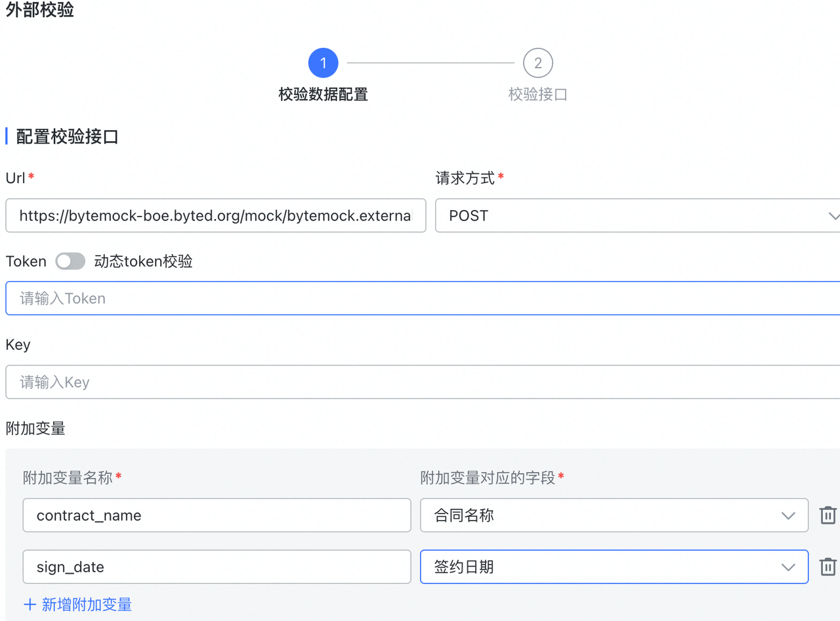
Task: Delete the sign_date variable row
Action: click(828, 567)
